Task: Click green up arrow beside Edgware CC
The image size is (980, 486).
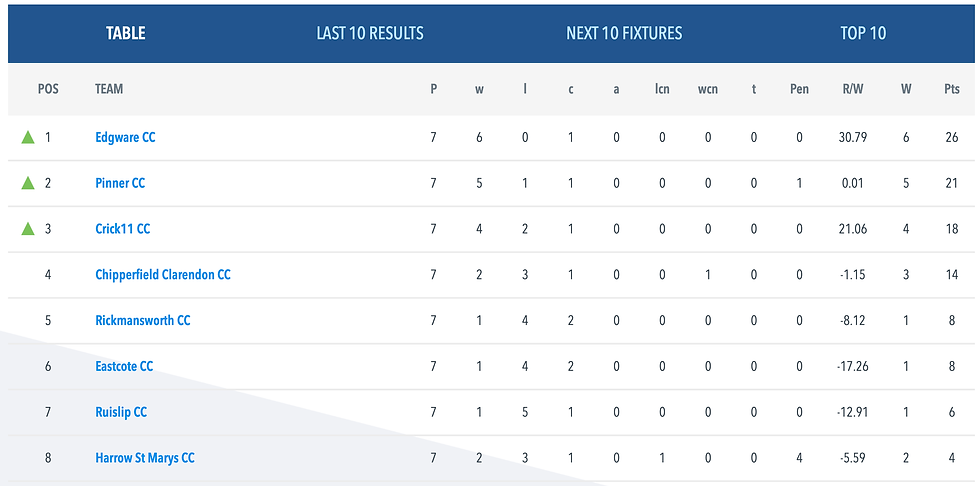Action: point(28,137)
